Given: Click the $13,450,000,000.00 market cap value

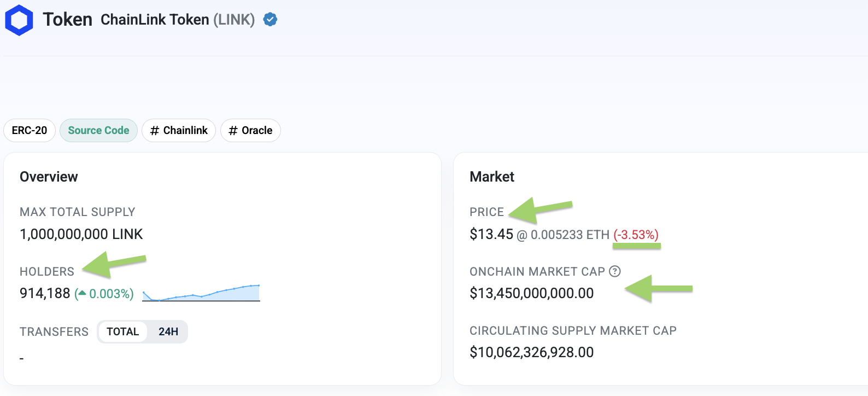Looking at the screenshot, I should pos(531,293).
